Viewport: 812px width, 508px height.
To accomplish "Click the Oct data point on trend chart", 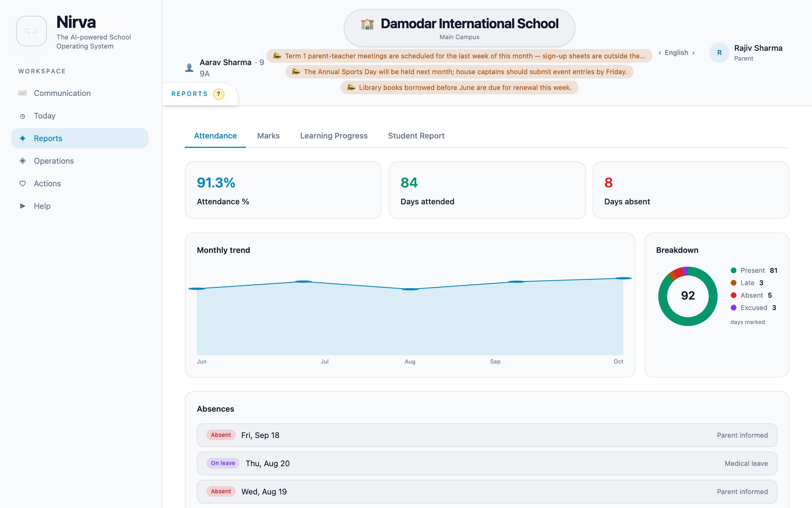I will [x=623, y=278].
